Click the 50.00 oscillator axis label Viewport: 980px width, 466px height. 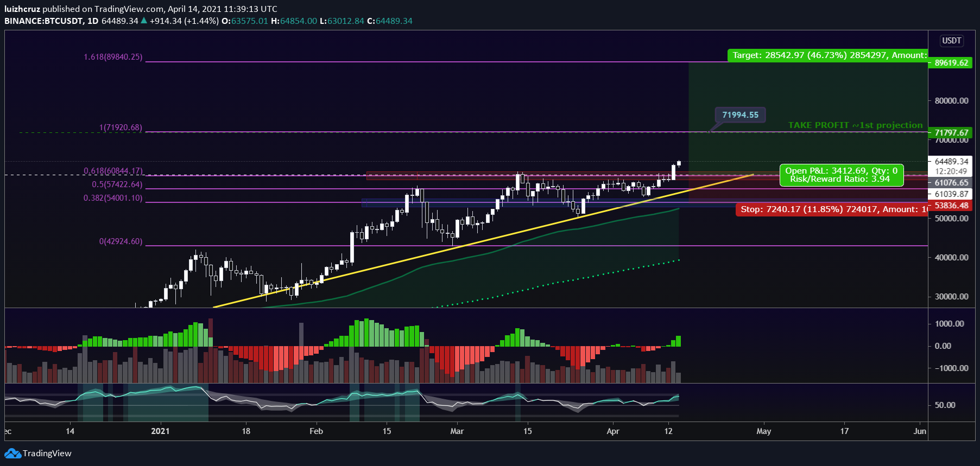[945, 405]
